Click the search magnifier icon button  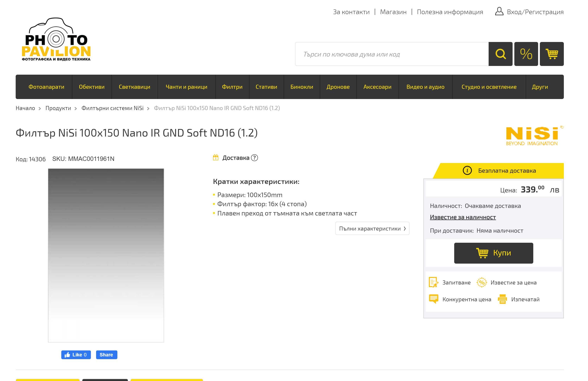tap(500, 54)
